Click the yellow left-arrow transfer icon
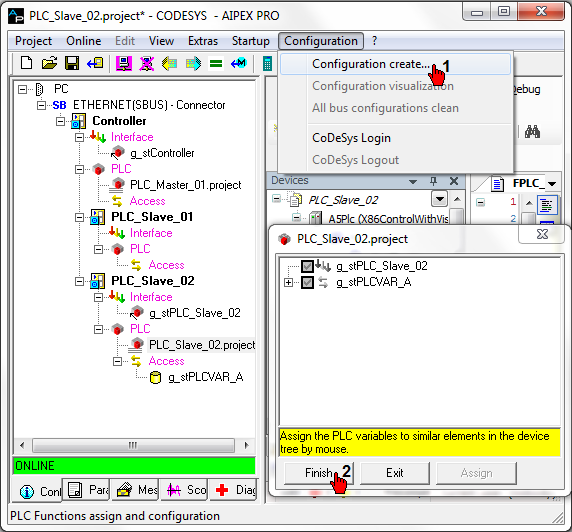 (170, 63)
